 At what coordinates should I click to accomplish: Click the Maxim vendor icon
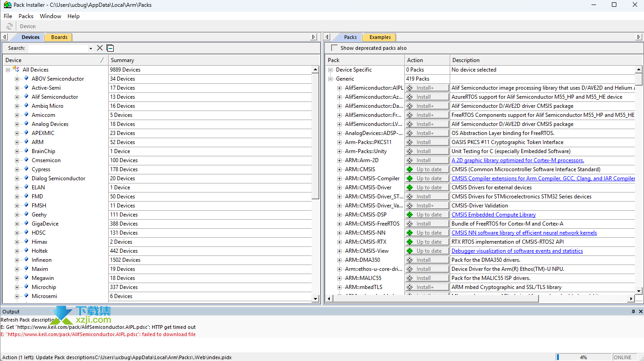point(27,269)
